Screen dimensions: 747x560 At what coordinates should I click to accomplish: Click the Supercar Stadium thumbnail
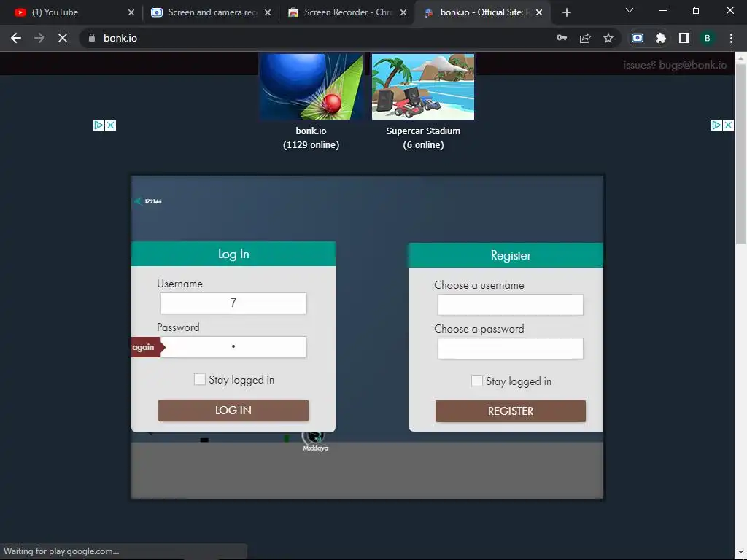click(423, 86)
